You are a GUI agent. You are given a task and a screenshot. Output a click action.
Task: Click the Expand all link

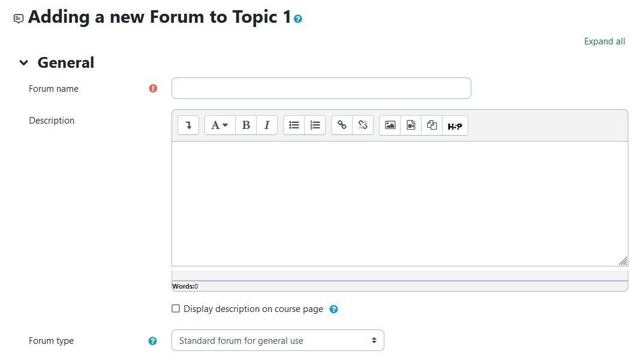click(604, 41)
